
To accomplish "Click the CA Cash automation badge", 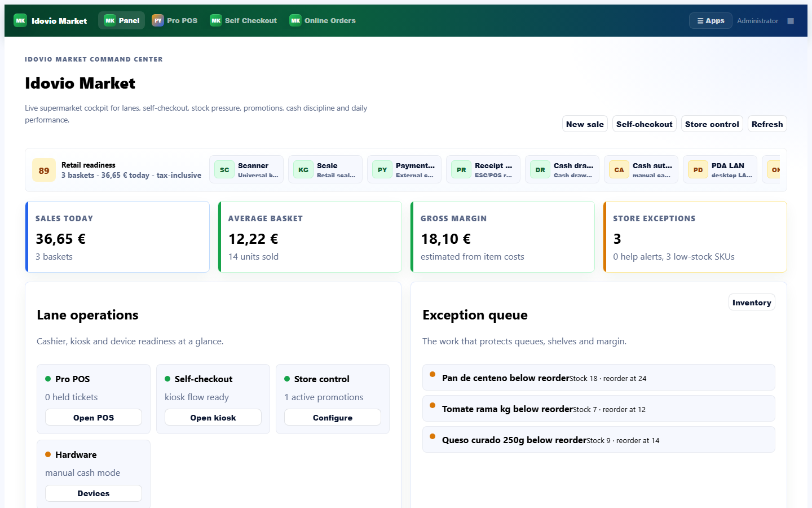I will coord(641,170).
